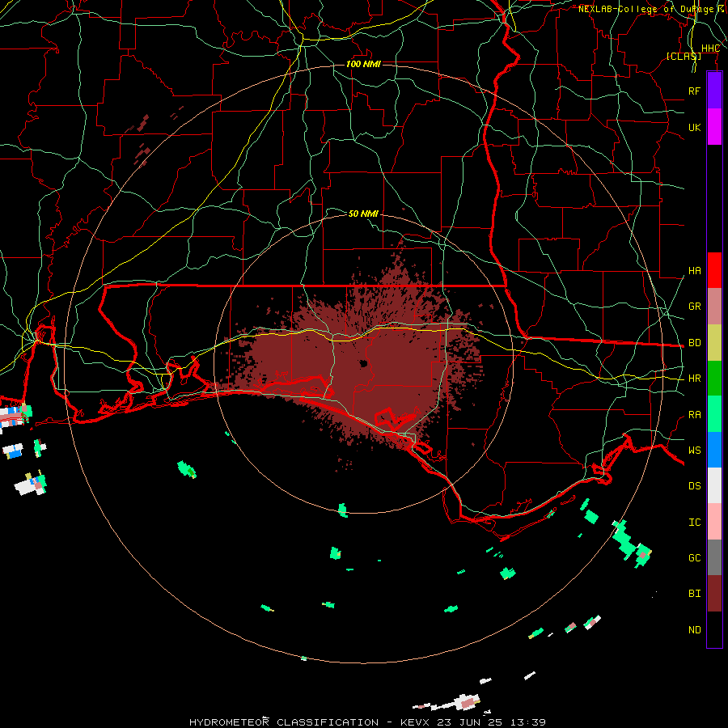Click the DS legend label text
Viewport: 728px width, 728px height.
(x=695, y=486)
